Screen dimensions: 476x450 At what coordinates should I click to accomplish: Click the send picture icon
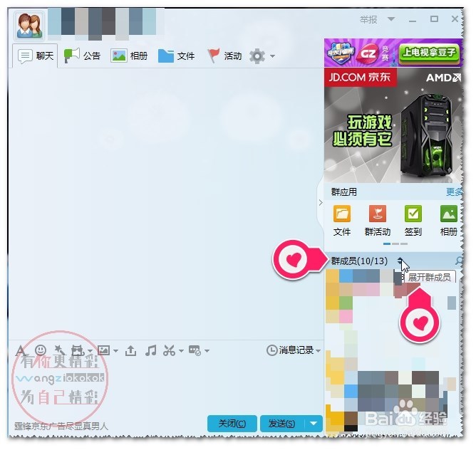[x=103, y=350]
